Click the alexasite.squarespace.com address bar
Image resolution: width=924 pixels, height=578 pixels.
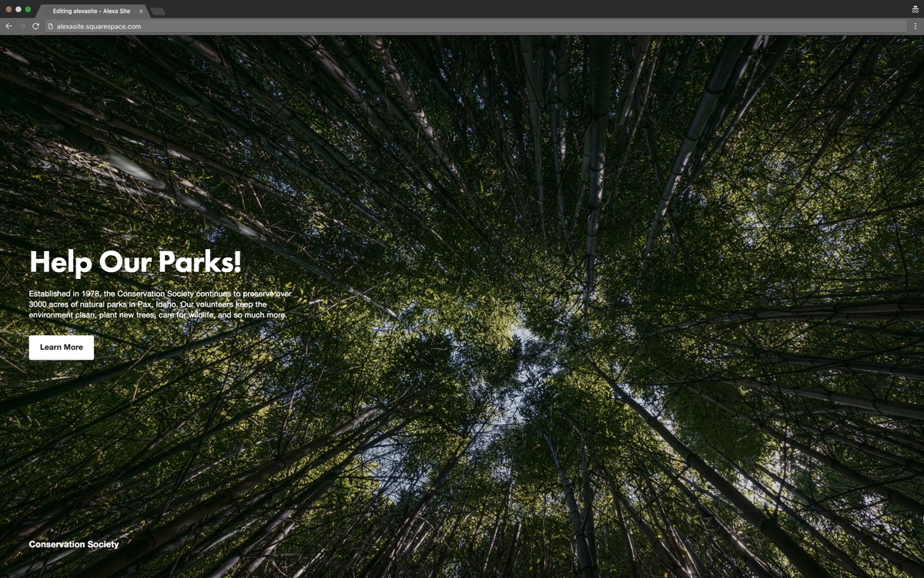pyautogui.click(x=476, y=26)
